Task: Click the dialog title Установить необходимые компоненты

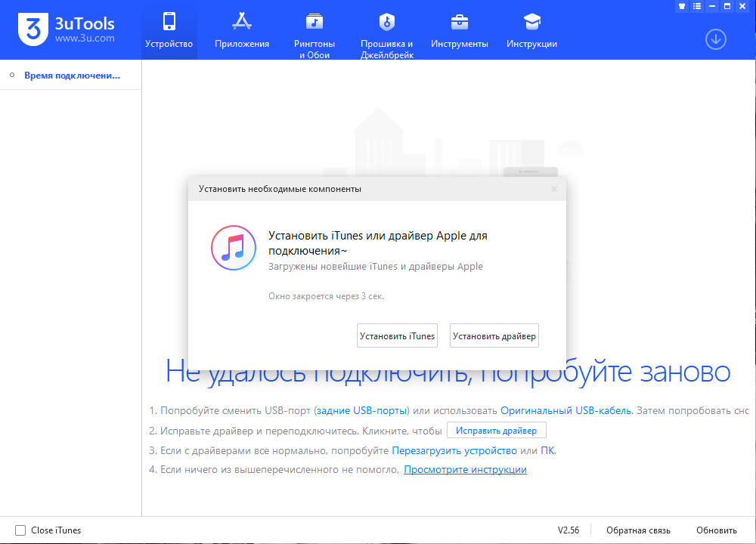Action: [280, 189]
